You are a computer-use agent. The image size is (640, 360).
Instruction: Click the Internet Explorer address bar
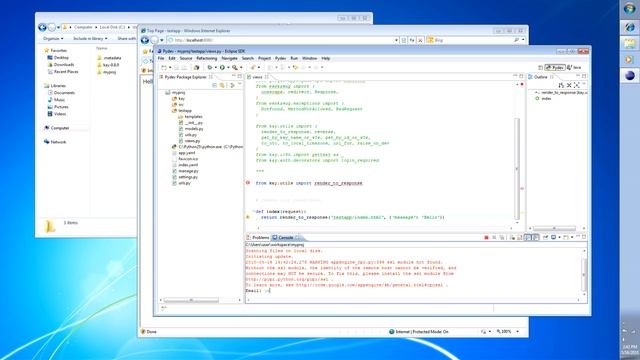click(282, 40)
